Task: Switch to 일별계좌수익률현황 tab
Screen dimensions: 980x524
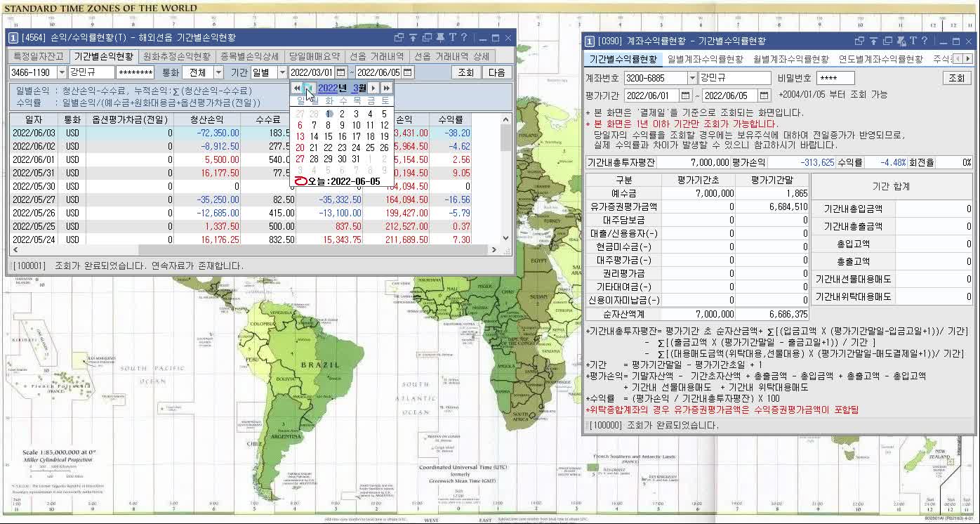Action: [x=706, y=59]
